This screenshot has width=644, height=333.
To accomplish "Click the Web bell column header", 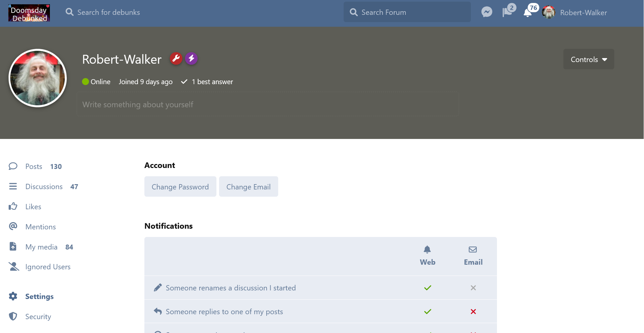I will [427, 255].
